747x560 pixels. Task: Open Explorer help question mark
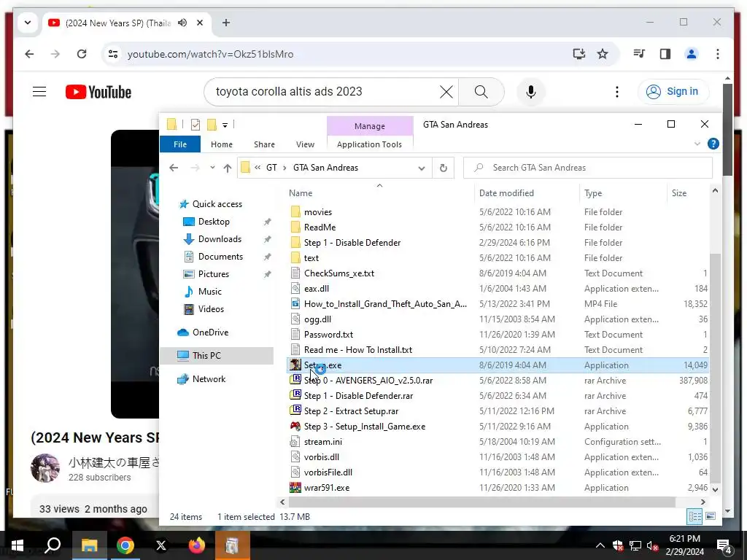click(x=713, y=144)
